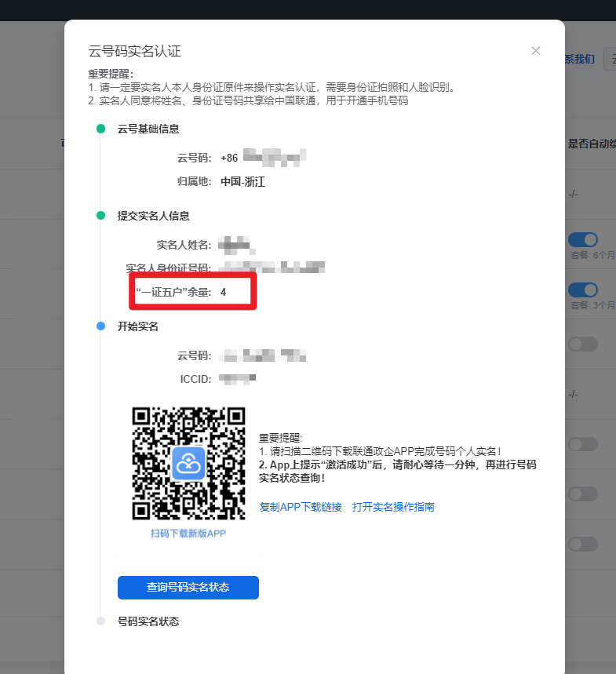Click the QR code image
The height and width of the screenshot is (674, 616).
[188, 464]
